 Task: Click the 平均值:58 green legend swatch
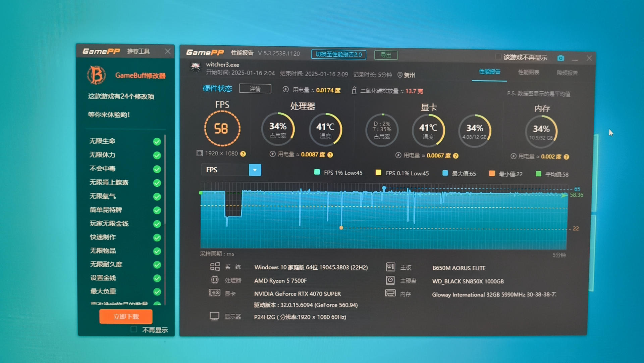click(538, 174)
